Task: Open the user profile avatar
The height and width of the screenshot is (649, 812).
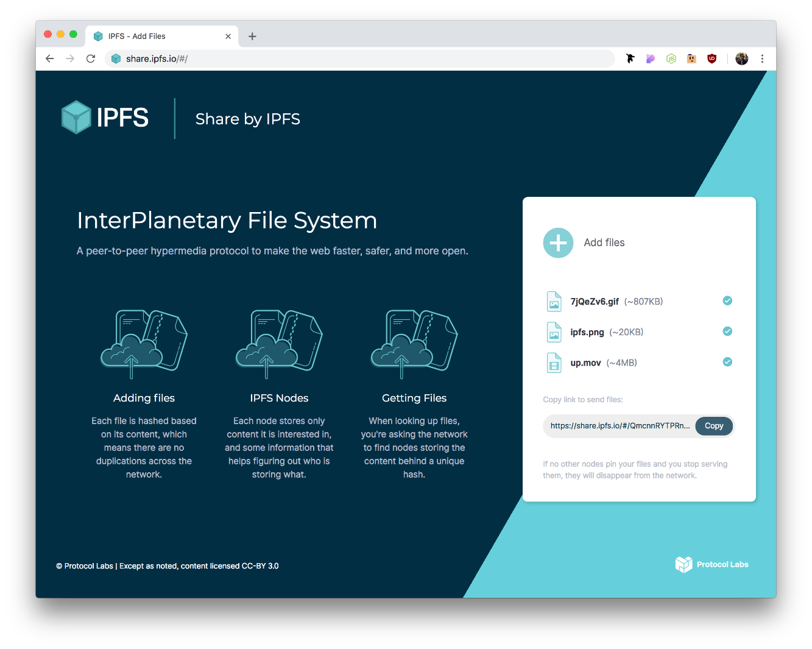Action: [741, 59]
